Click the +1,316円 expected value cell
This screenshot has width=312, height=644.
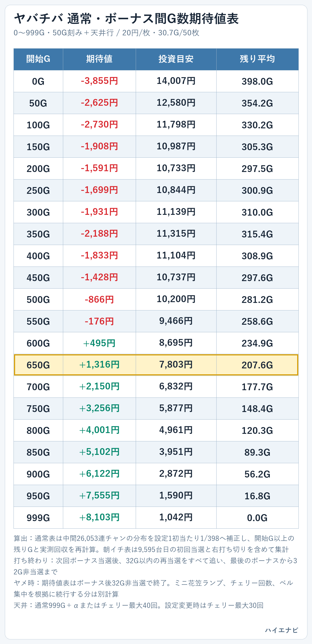[99, 365]
